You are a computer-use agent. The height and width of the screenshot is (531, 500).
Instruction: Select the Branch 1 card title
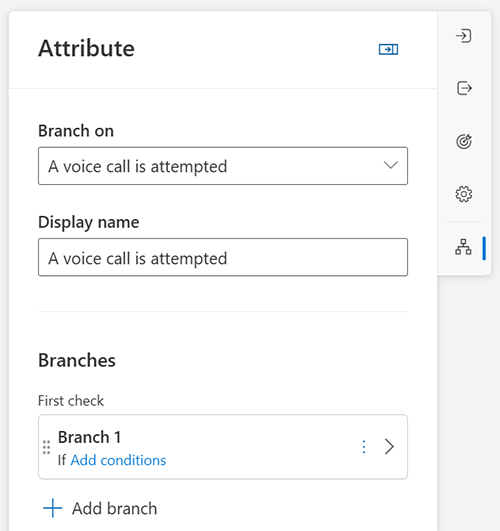89,437
